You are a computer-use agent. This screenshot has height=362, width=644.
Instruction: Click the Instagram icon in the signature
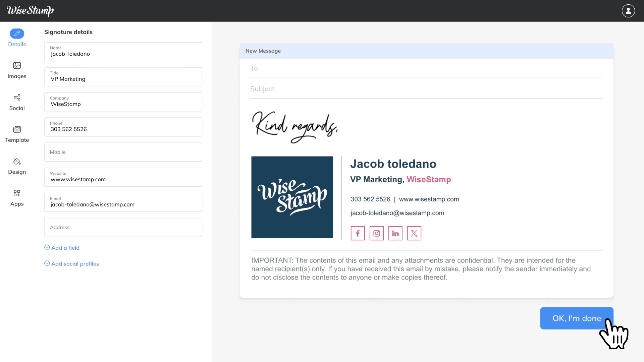pyautogui.click(x=376, y=233)
